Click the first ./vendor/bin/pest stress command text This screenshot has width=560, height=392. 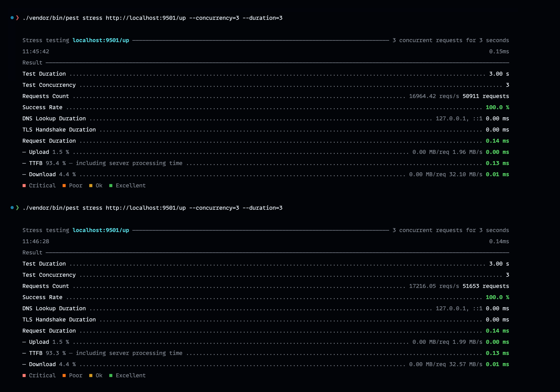click(152, 18)
